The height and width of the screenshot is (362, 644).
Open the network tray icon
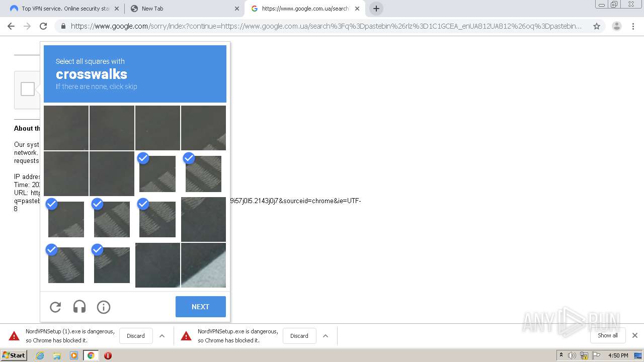584,355
